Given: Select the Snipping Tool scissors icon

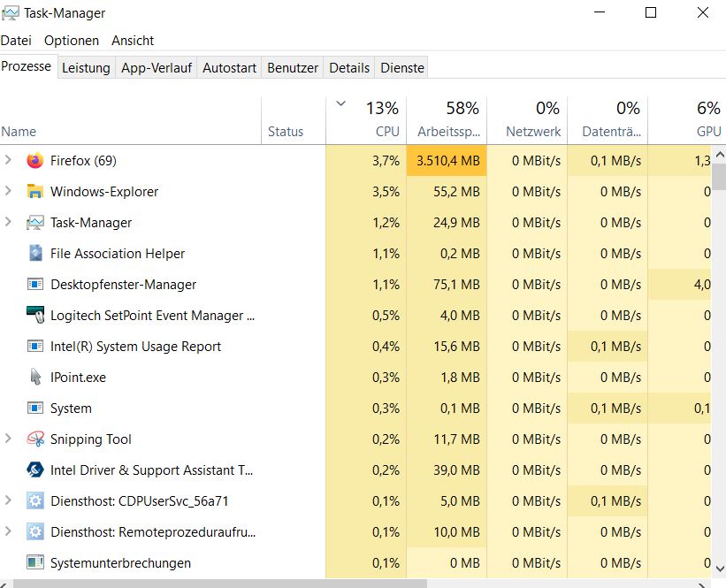Looking at the screenshot, I should (35, 439).
